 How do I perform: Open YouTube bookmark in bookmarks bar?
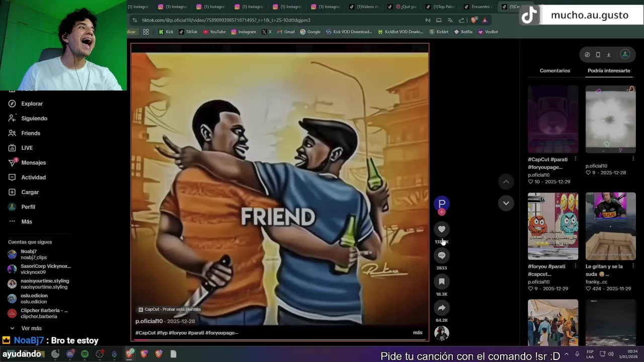214,32
